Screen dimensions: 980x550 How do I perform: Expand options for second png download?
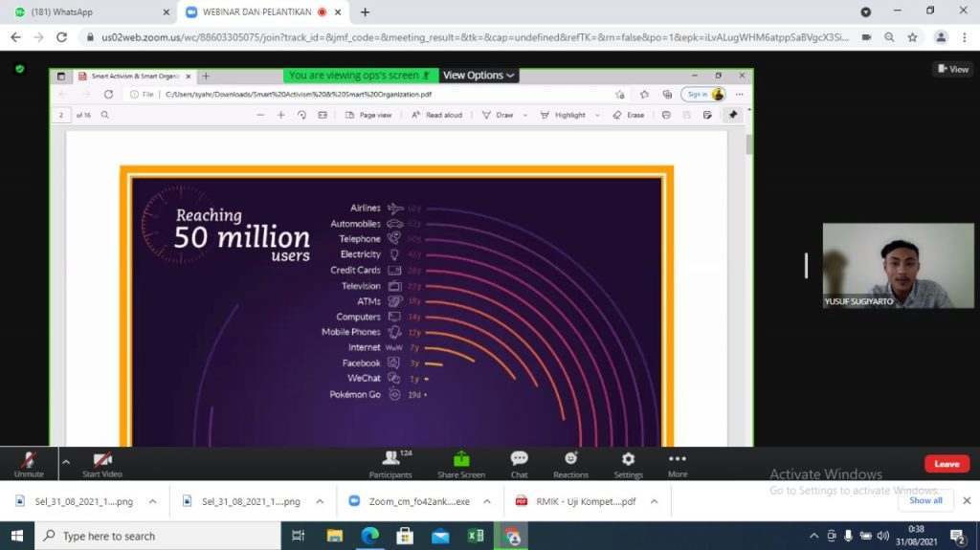coord(320,501)
